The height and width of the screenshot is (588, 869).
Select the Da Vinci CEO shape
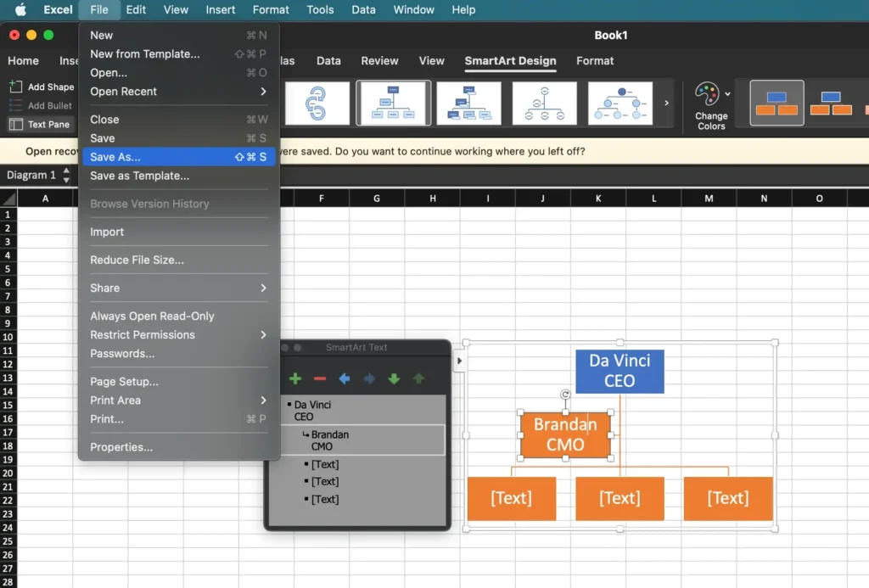pyautogui.click(x=620, y=372)
